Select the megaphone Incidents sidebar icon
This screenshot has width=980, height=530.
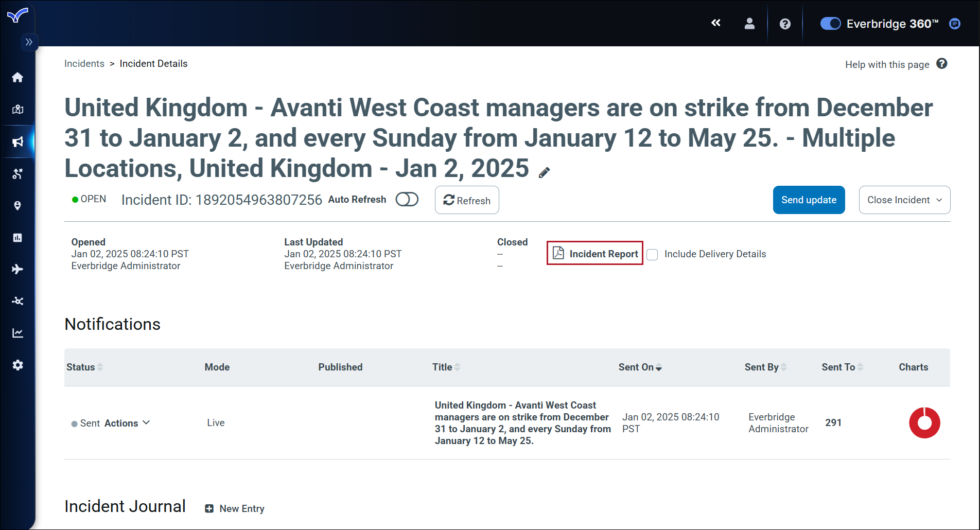(x=17, y=142)
